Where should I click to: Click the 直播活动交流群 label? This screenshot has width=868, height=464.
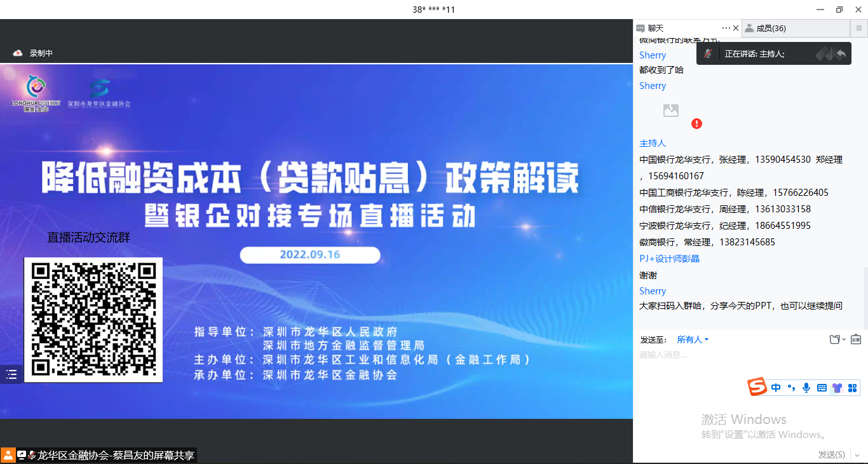pyautogui.click(x=88, y=237)
